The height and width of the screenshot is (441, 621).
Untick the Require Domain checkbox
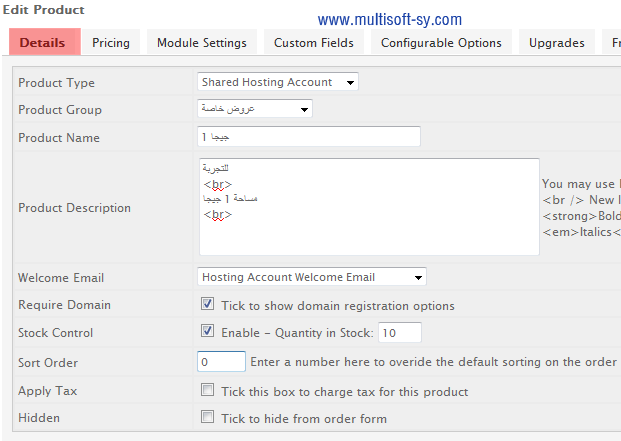click(x=207, y=304)
